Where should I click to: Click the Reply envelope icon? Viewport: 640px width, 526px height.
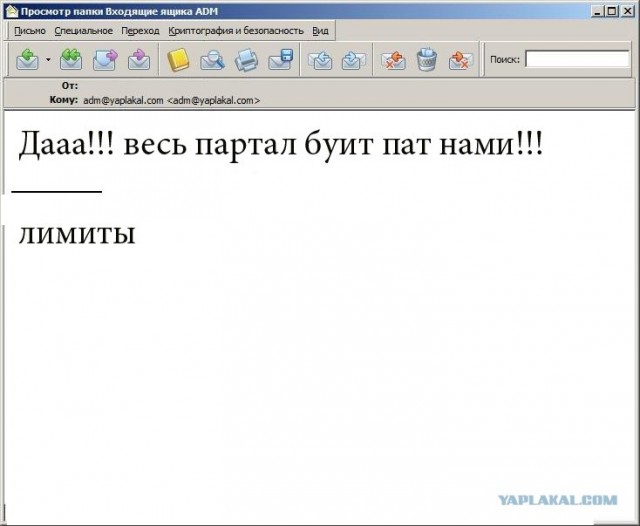(27, 60)
